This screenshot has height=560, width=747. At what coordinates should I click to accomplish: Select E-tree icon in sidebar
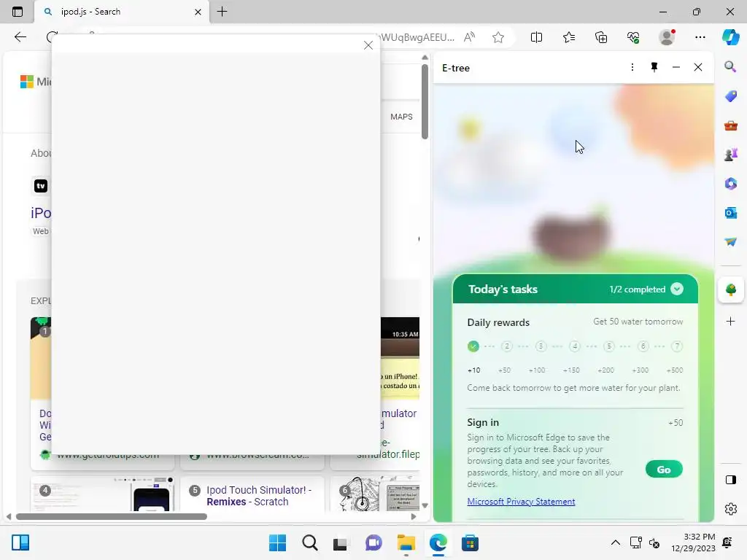(731, 289)
